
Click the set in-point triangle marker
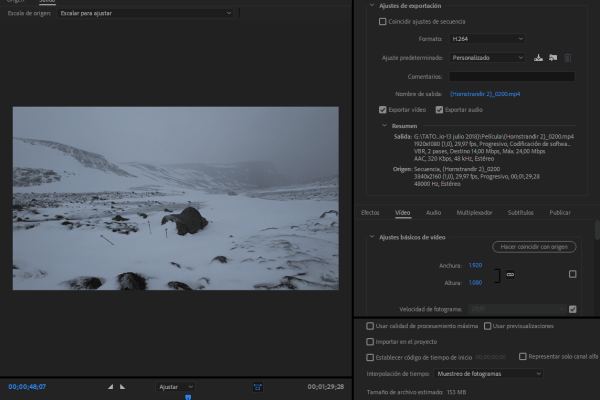(109, 386)
